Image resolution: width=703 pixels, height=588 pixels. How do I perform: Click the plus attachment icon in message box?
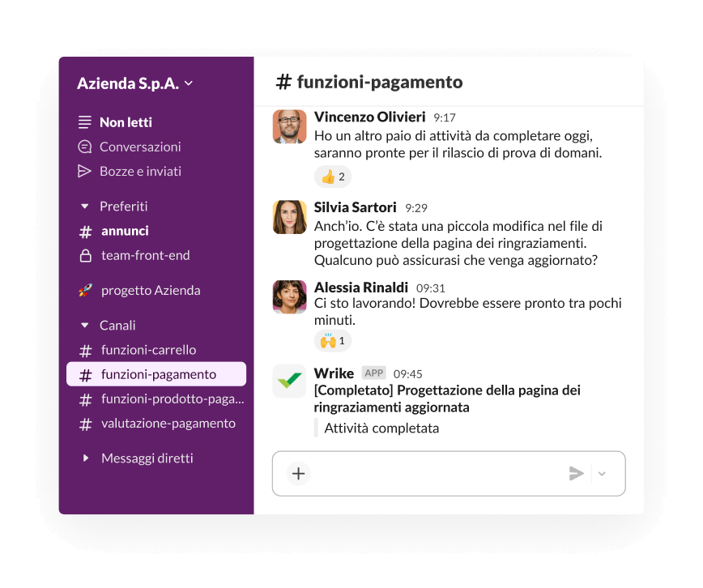298,474
